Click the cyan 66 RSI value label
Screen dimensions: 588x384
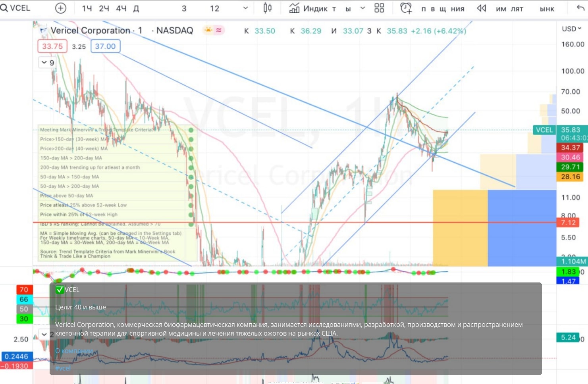pyautogui.click(x=24, y=300)
